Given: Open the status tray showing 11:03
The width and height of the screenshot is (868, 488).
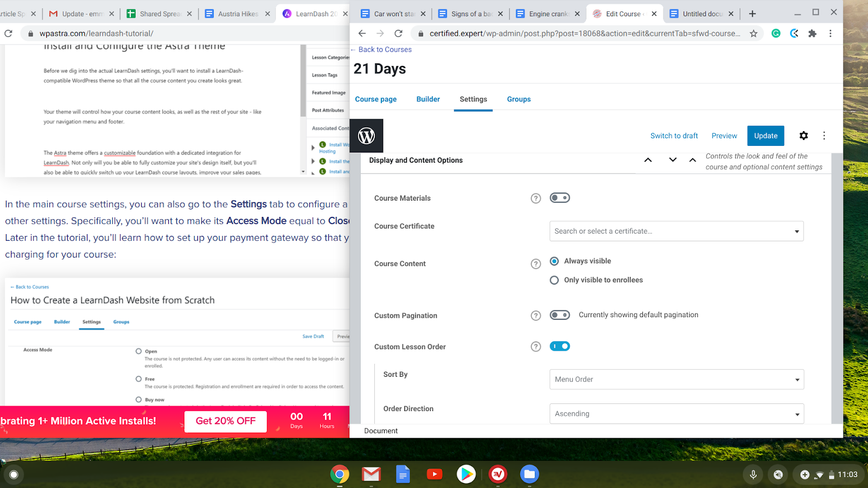Looking at the screenshot, I should pyautogui.click(x=828, y=474).
